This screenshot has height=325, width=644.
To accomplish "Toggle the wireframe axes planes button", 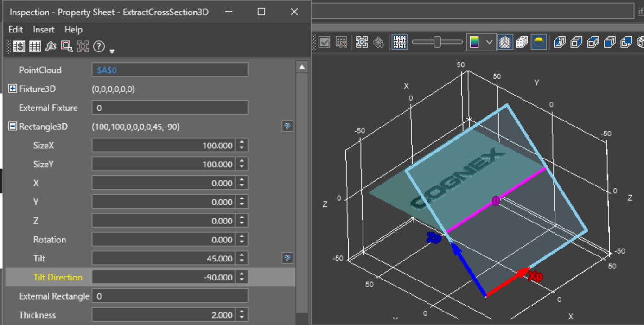I will point(505,42).
